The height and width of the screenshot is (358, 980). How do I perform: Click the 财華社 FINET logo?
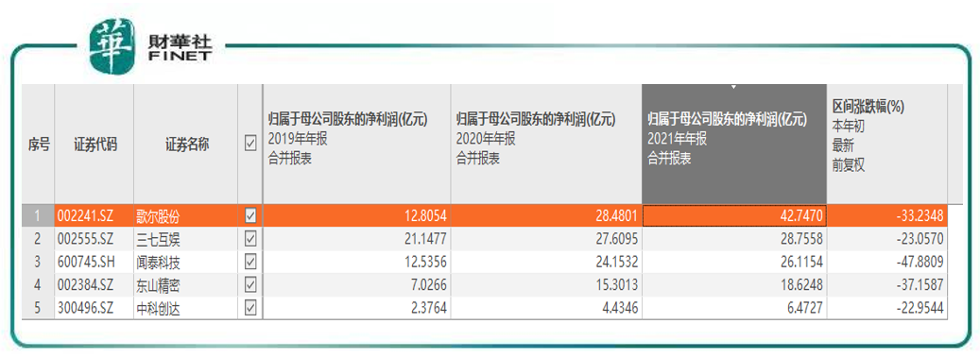(x=150, y=47)
